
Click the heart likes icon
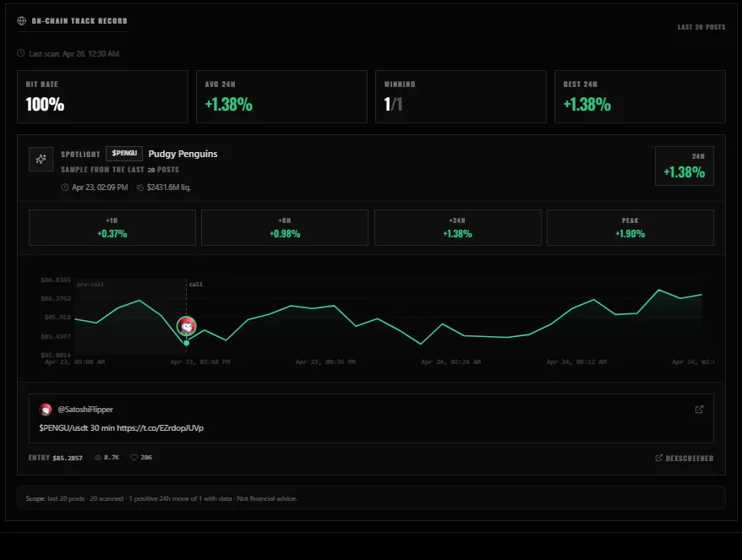[134, 457]
